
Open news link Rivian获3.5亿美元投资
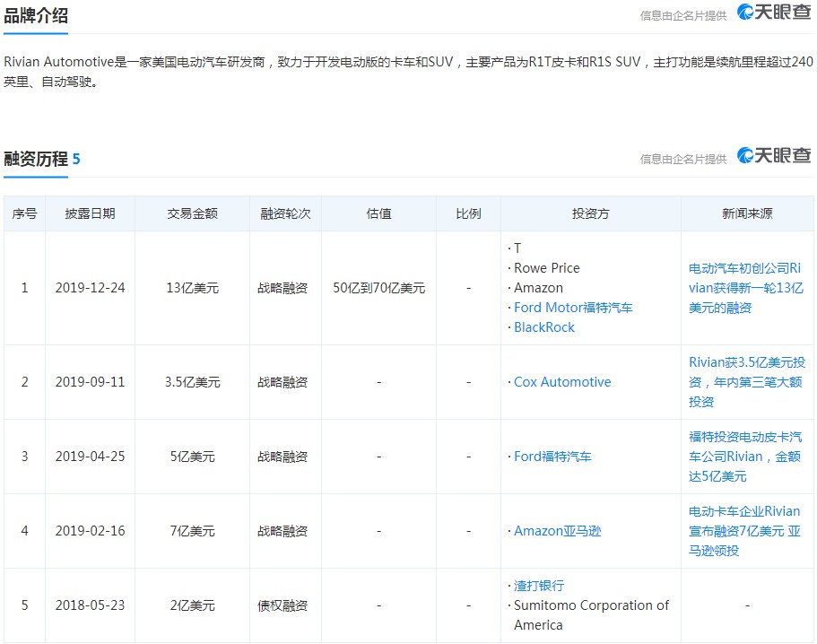pyautogui.click(x=747, y=382)
